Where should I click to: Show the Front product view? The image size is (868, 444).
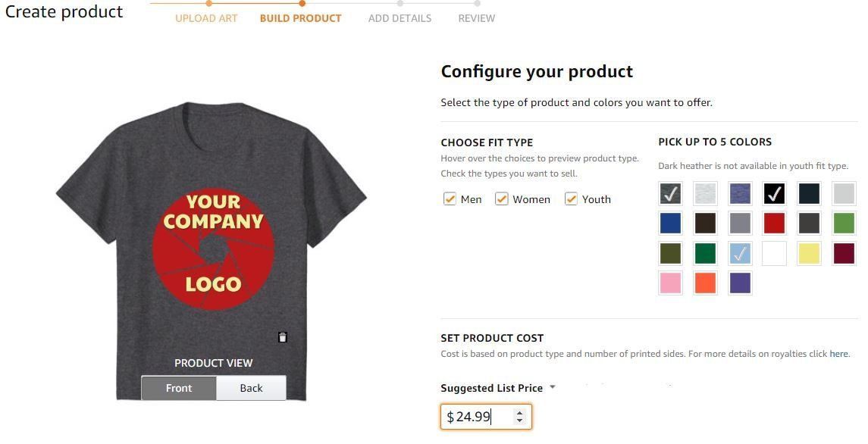pyautogui.click(x=179, y=388)
